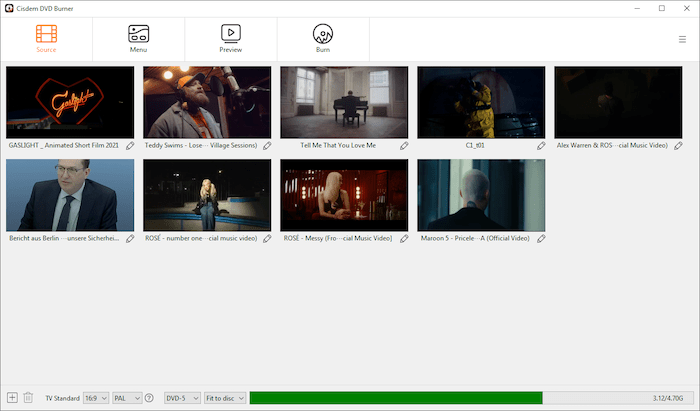Go to the Preview tab
Viewport: 700px width, 411px height.
coord(231,38)
